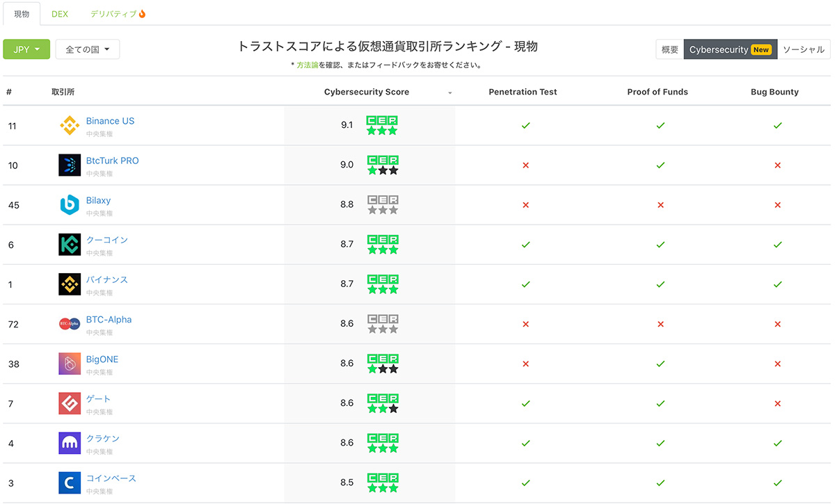Click コインベース Bug Bounty checkmark

(778, 482)
